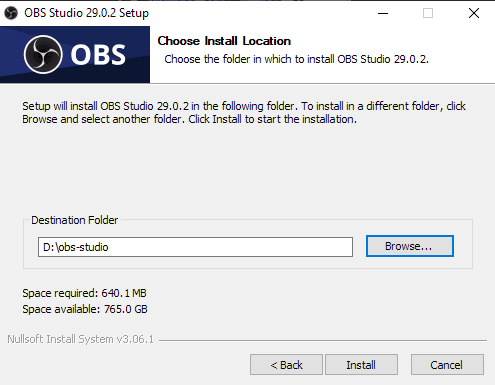
Task: Click the Space required: 640.1 MB text
Action: [84, 293]
